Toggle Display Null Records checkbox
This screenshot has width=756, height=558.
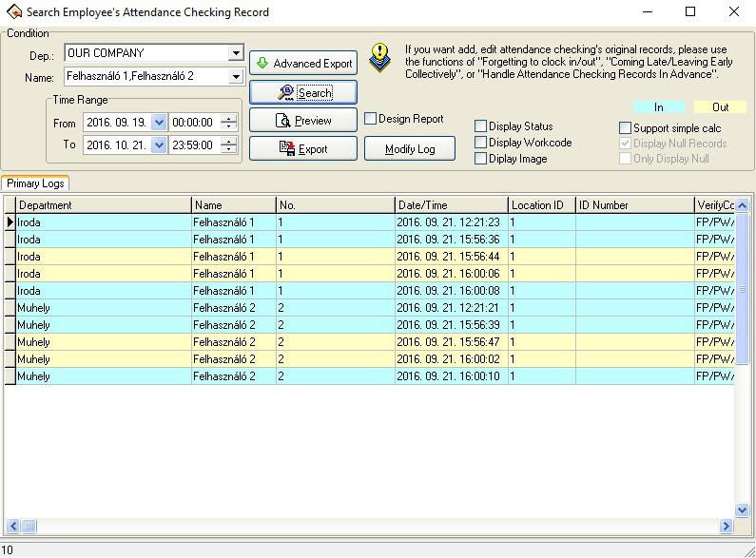625,144
